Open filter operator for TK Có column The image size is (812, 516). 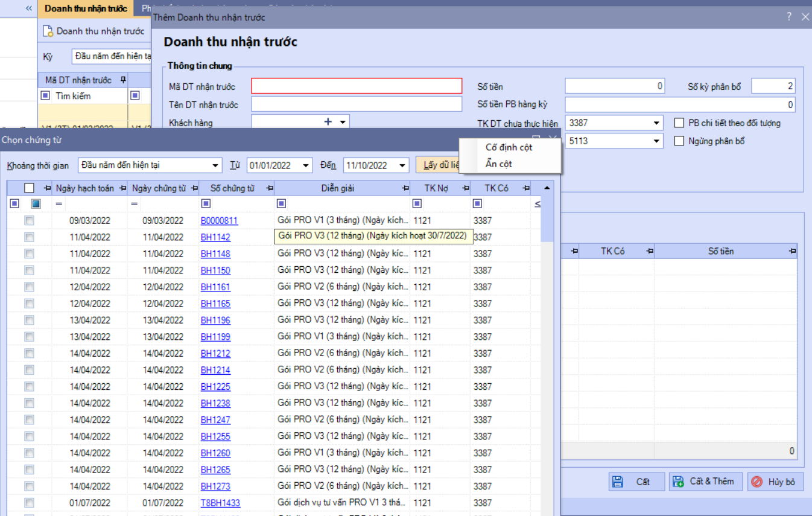[x=477, y=204]
